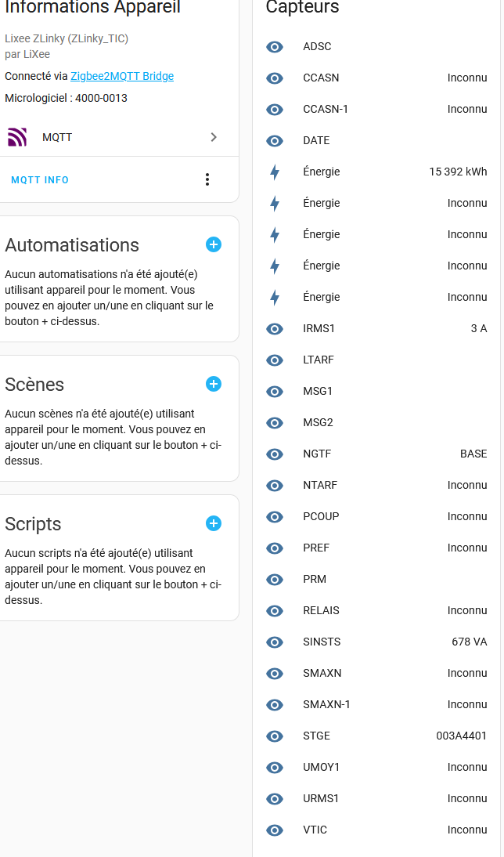Add a new scene with plus icon
Image resolution: width=504 pixels, height=857 pixels.
(214, 384)
